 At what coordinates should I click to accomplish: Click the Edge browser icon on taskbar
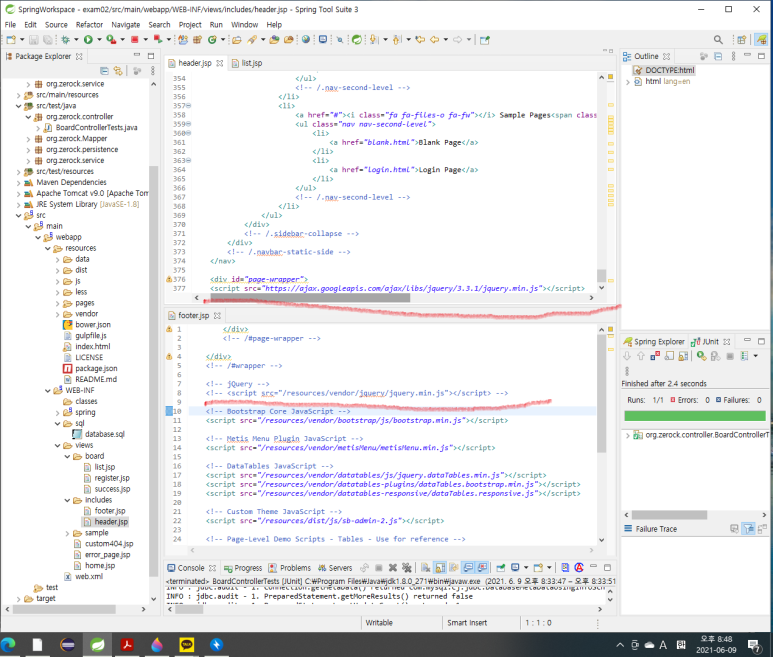8,644
